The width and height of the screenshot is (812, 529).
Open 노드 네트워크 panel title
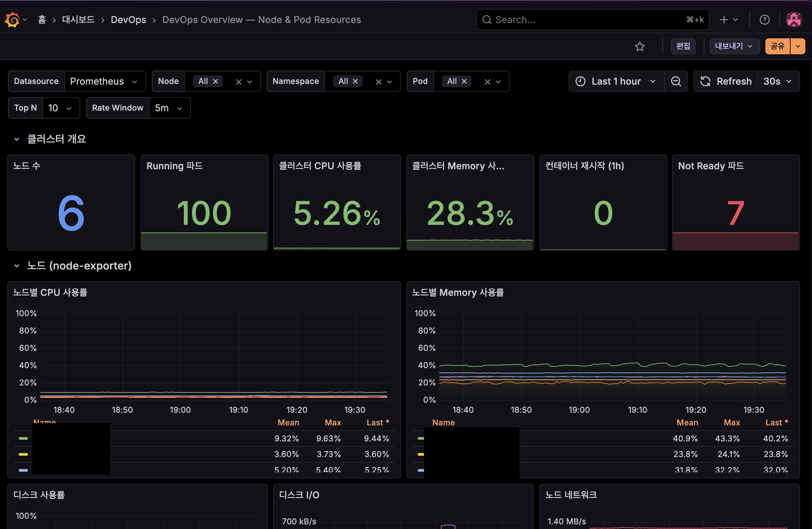(571, 495)
